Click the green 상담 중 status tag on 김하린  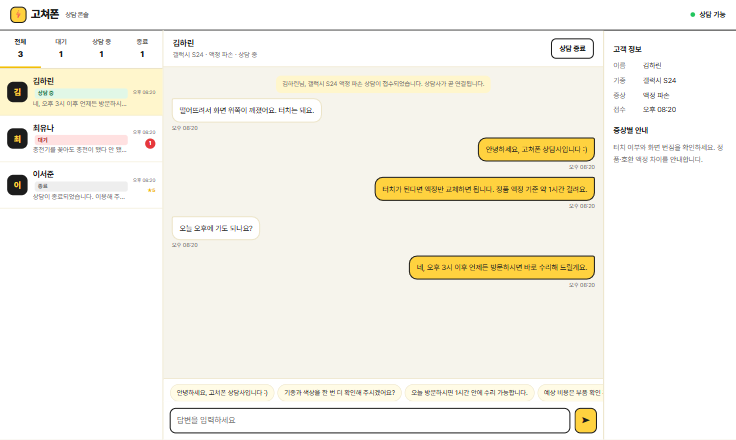coord(81,93)
